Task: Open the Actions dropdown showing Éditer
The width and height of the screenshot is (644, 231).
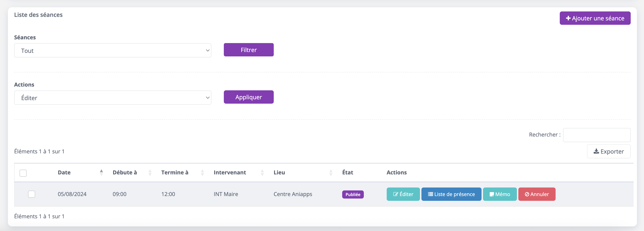Action: [113, 98]
